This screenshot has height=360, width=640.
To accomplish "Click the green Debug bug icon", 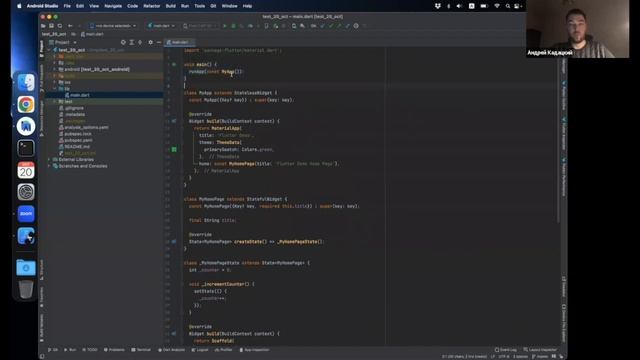I will [233, 26].
